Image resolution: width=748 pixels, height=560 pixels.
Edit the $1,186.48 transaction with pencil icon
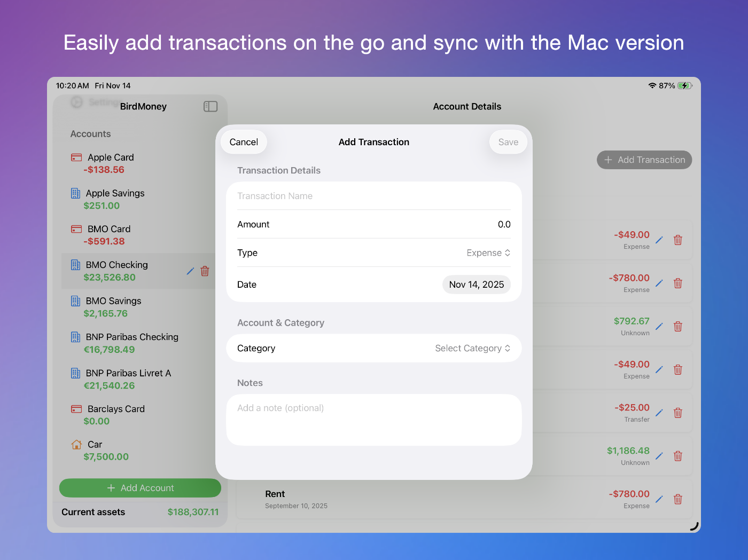coord(659,456)
